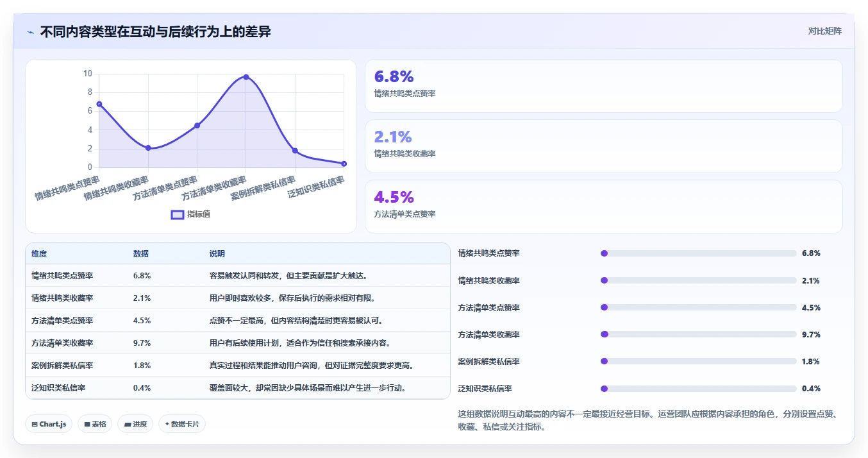Click the peak chart point for 方法清单类收藏率
Viewport: 868px width, 458px height.
pyautogui.click(x=246, y=77)
